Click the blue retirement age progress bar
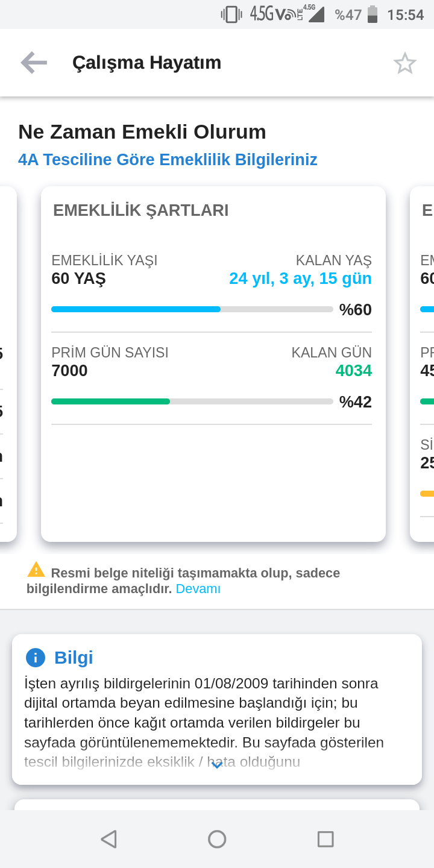The width and height of the screenshot is (434, 868). coord(192,309)
